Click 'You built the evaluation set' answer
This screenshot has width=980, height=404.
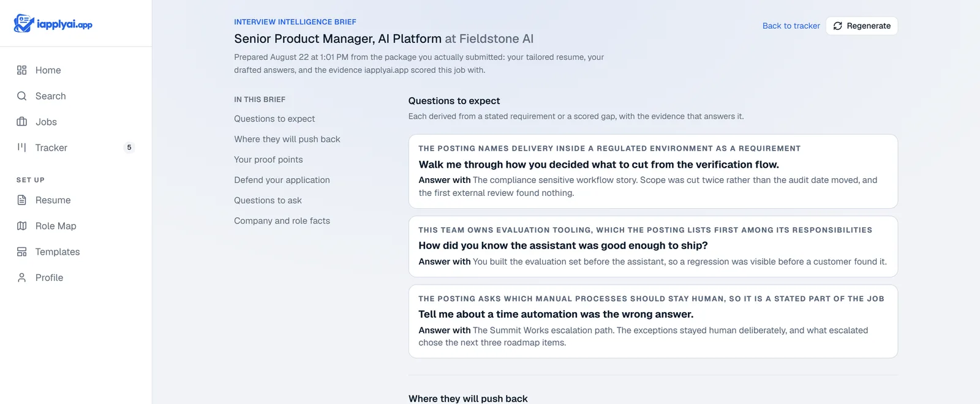coord(652,261)
